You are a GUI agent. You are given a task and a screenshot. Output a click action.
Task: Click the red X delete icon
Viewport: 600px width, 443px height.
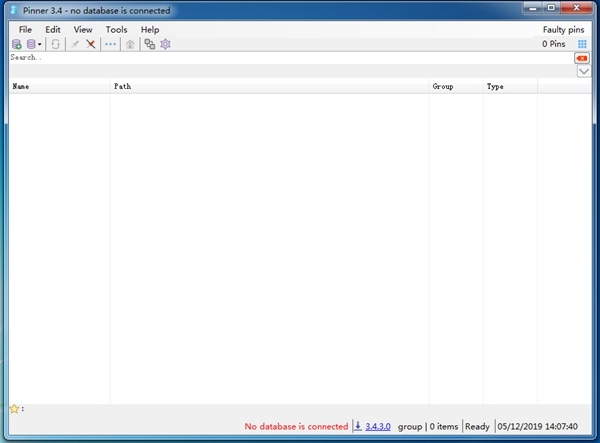(x=91, y=44)
